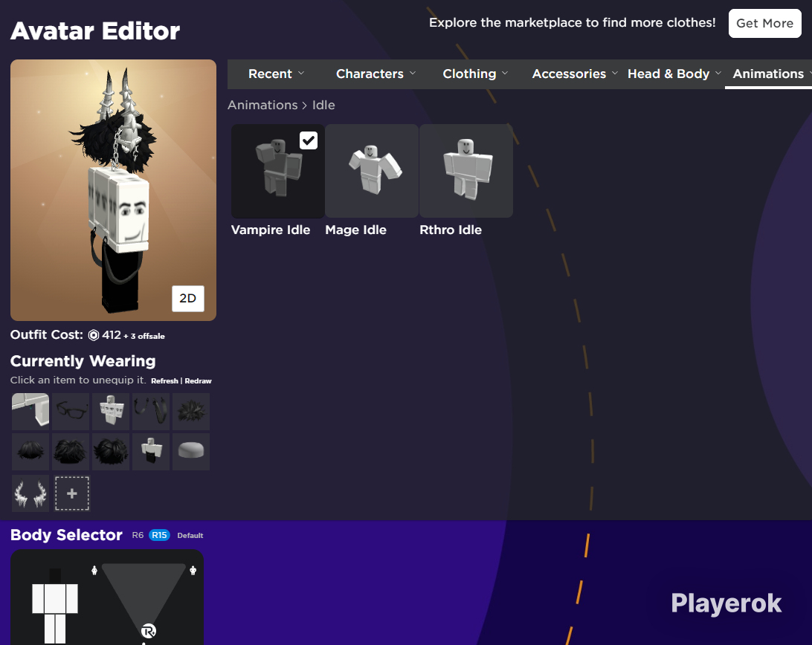Equip the Mage Idle animation thumbnail
Viewport: 812px width, 645px height.
[372, 171]
